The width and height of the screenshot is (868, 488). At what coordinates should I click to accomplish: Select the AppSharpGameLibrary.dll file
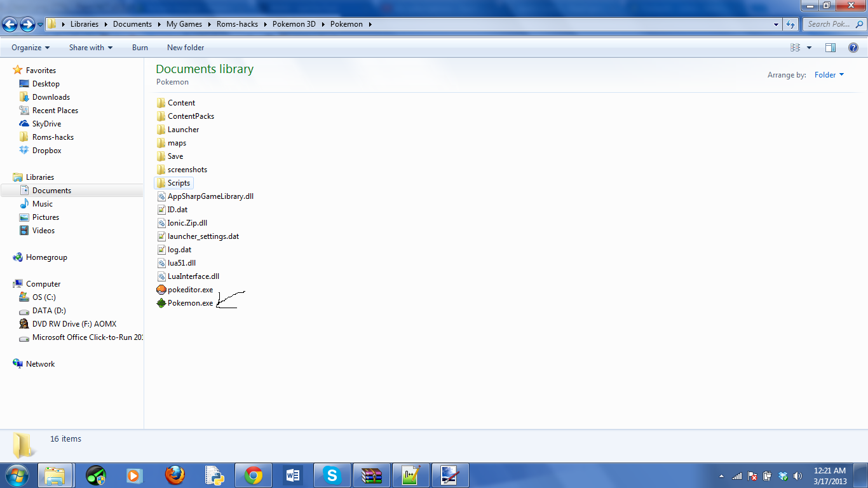coord(205,196)
